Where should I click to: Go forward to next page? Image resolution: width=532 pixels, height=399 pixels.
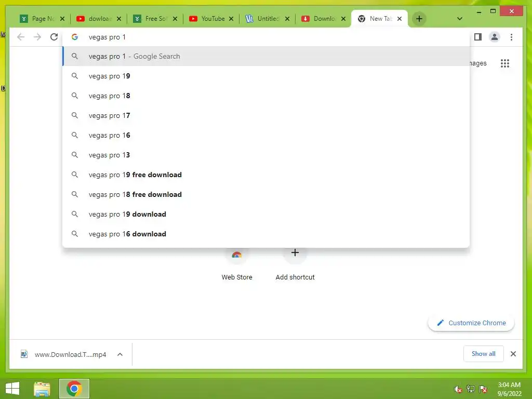tap(37, 37)
